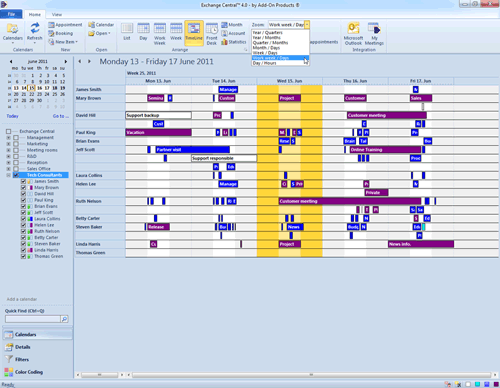Switch to Work Week view
The image size is (500, 388).
coord(160,33)
